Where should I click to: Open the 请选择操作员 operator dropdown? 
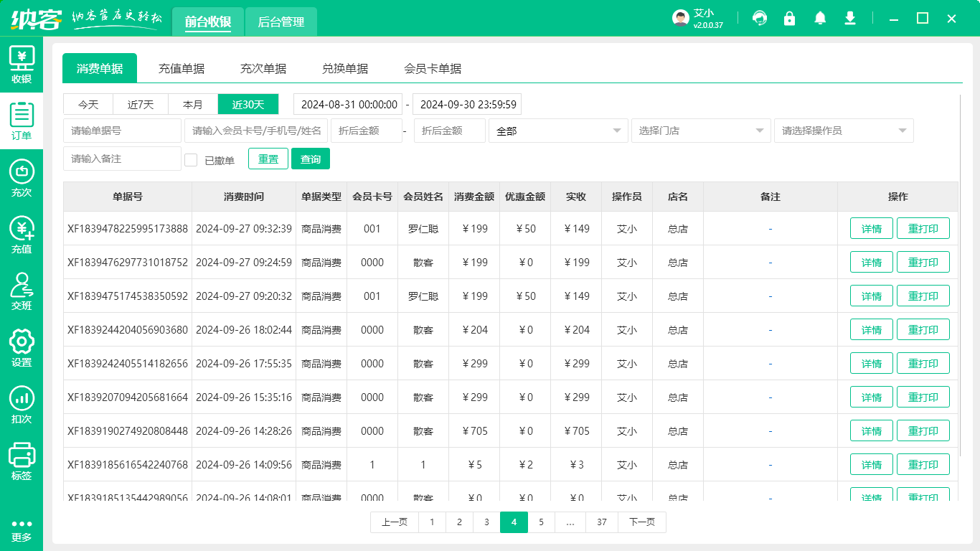pos(843,131)
